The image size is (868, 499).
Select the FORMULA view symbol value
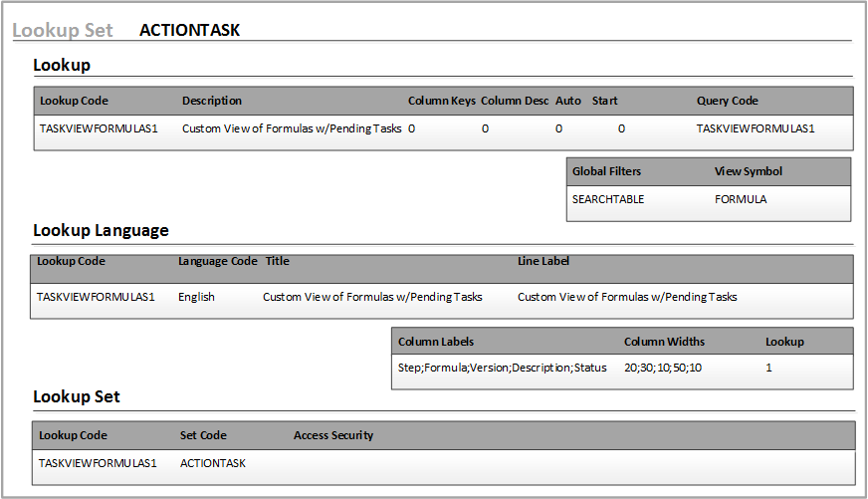point(741,199)
